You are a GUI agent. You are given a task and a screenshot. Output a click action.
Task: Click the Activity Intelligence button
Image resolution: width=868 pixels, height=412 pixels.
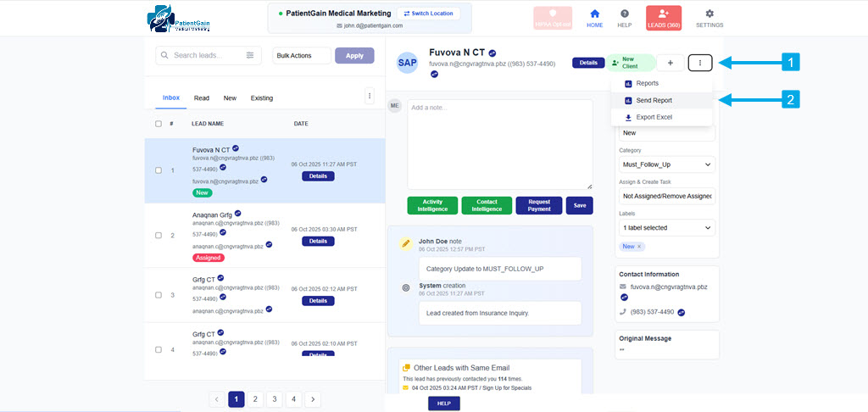[432, 205]
